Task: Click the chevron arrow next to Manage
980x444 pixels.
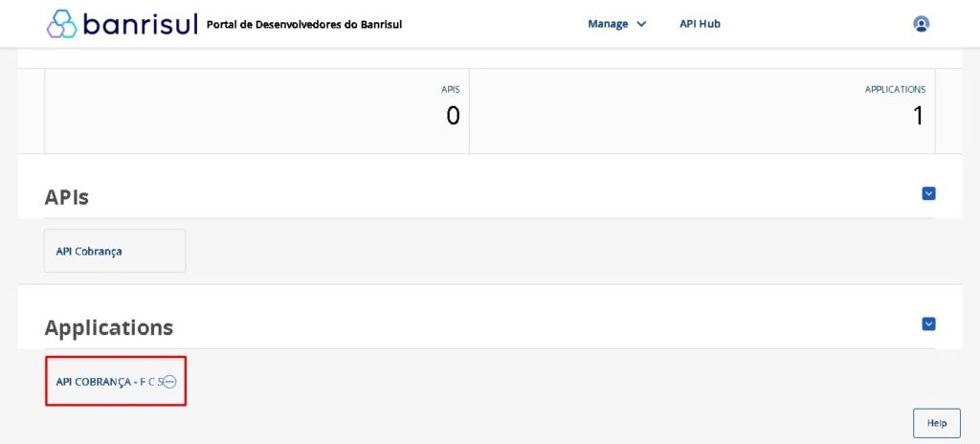Action: click(641, 24)
